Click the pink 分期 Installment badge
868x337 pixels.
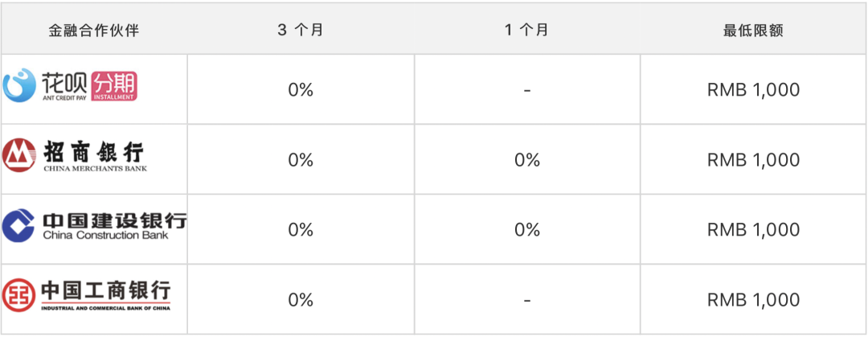click(115, 85)
